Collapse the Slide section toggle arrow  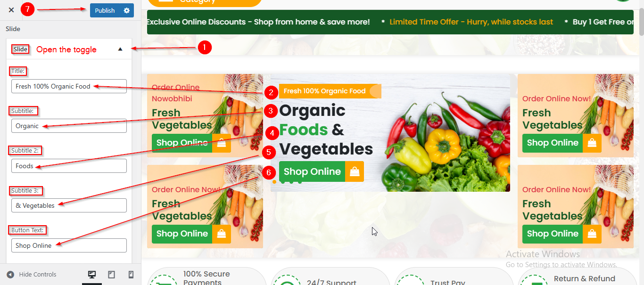pos(120,49)
